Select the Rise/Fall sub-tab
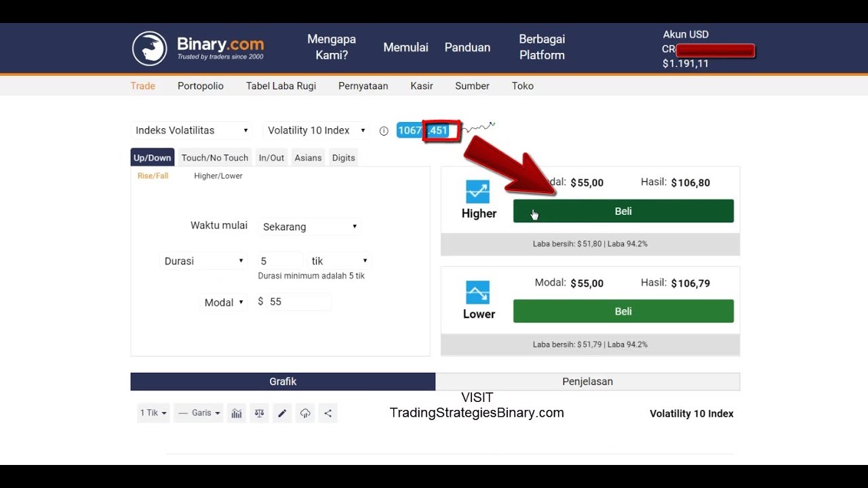Screen dimensions: 868x488 pos(153,176)
